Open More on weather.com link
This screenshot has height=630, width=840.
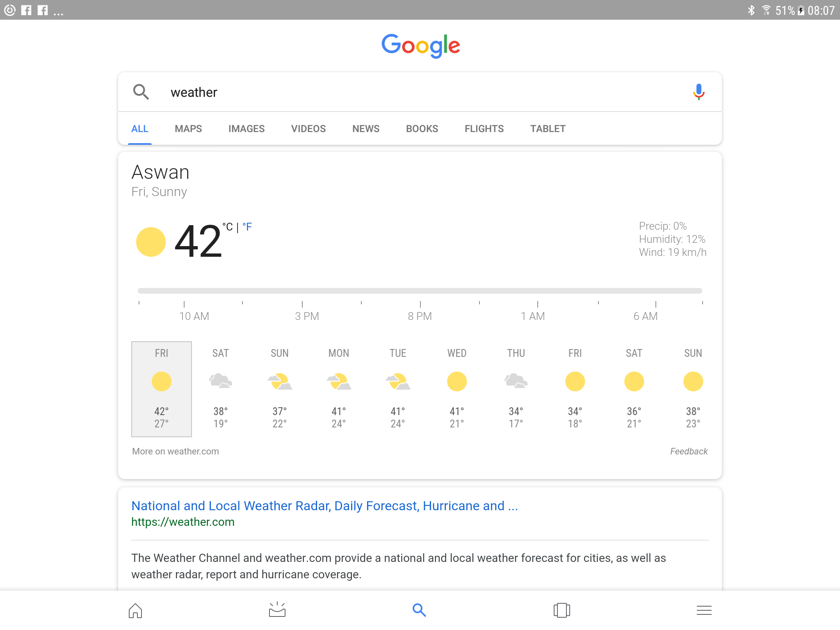(x=176, y=451)
